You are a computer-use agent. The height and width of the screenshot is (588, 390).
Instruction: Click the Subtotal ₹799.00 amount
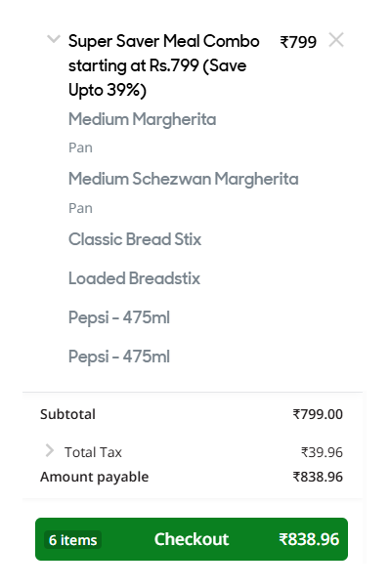pos(318,414)
